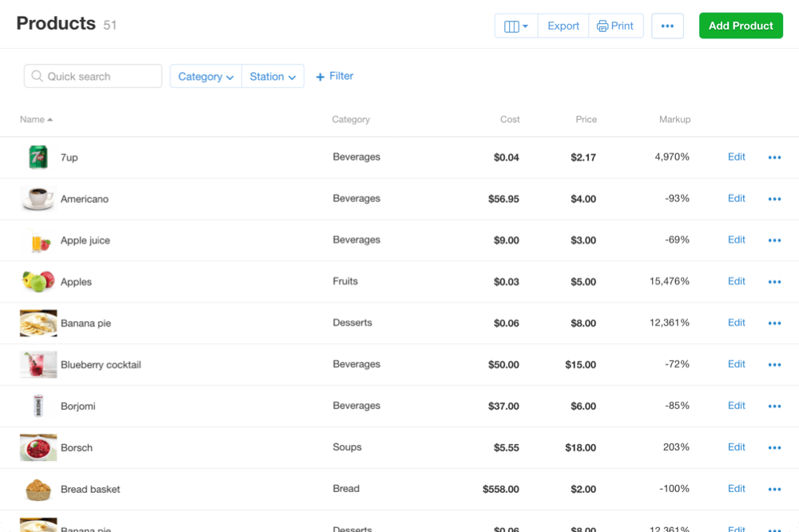Open the column visibility icon dropdown
This screenshot has width=799, height=532.
[511, 26]
